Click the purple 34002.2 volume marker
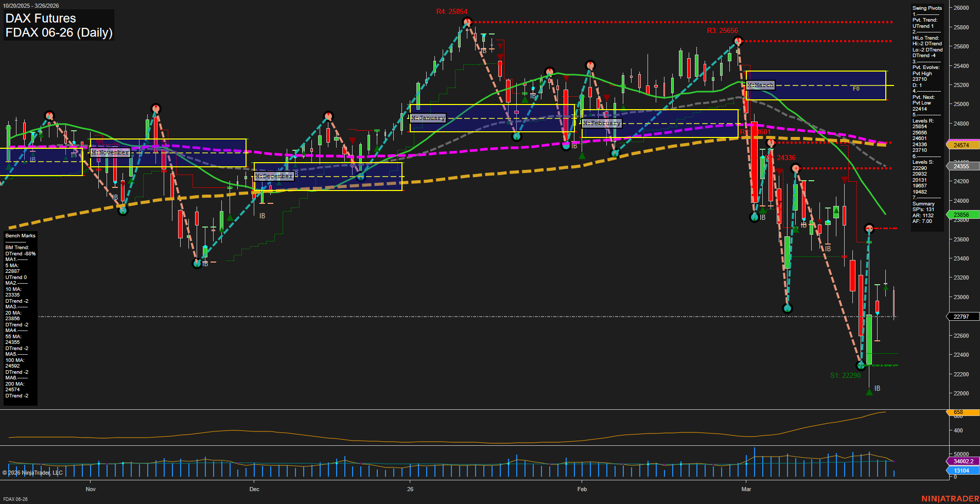Screen dimensions: 980x504 click(962, 462)
